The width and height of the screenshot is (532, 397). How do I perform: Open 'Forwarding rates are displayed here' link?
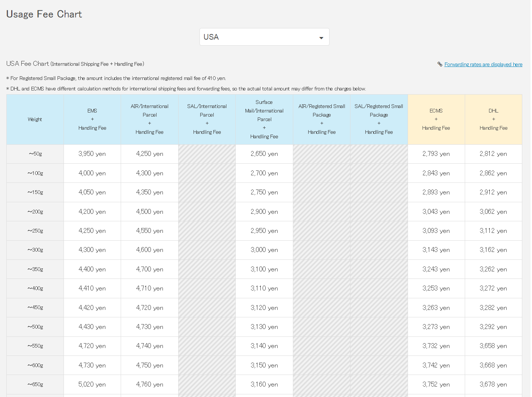click(483, 64)
